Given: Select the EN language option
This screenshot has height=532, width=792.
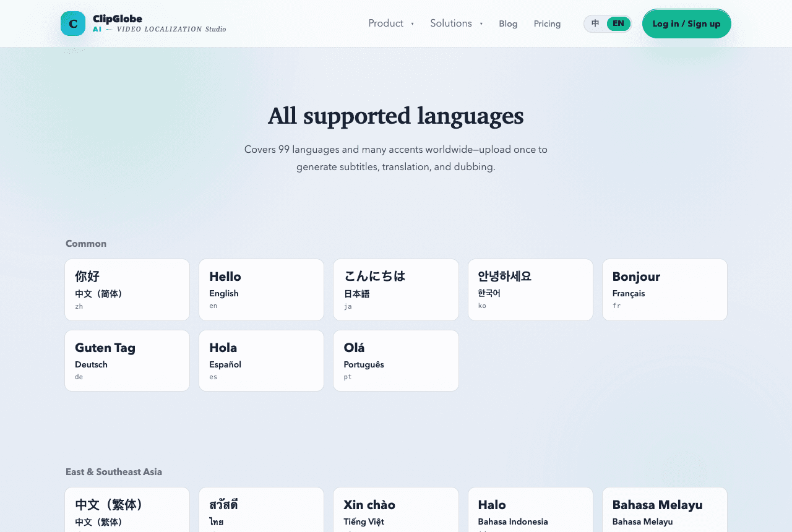Looking at the screenshot, I should click(619, 24).
